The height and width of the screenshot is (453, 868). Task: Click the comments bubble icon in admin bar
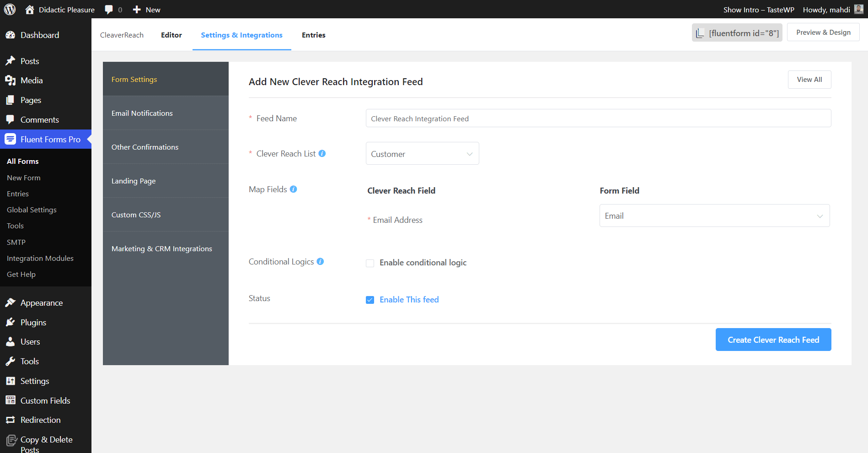tap(109, 10)
